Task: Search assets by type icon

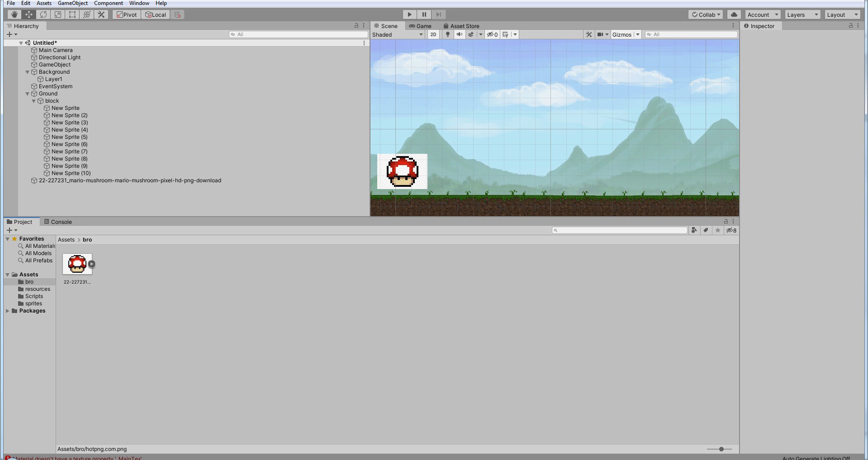Action: click(694, 230)
